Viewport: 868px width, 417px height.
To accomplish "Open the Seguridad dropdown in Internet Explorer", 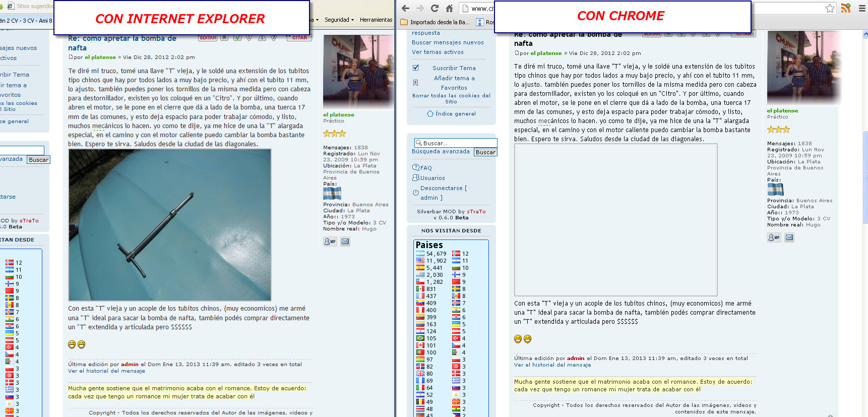I will click(339, 20).
